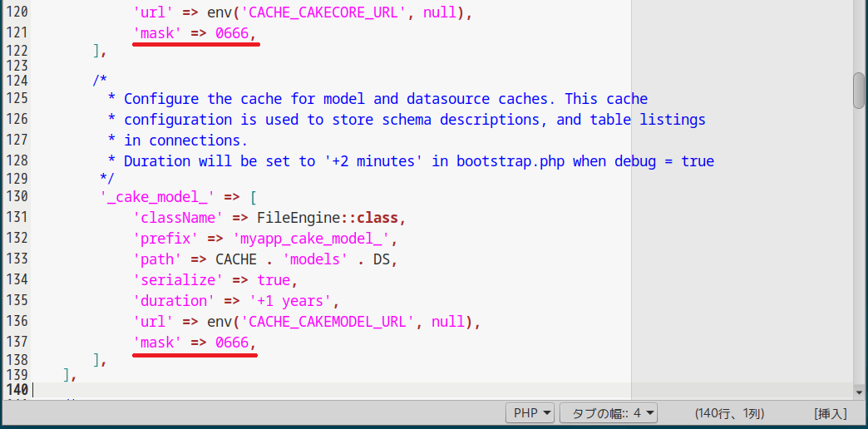The height and width of the screenshot is (429, 868).
Task: Click on FileEngine class name text
Action: pos(296,218)
